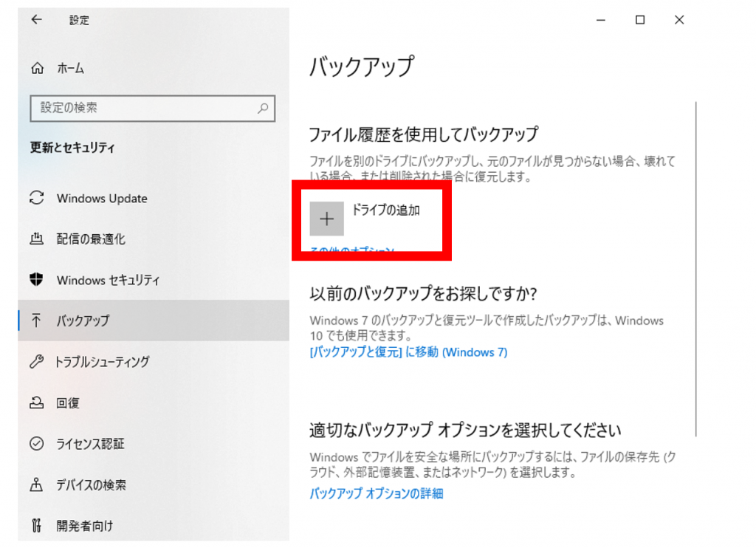Click the 配信の最適化 icon
Viewport: 756px width, 548px height.
(36, 239)
